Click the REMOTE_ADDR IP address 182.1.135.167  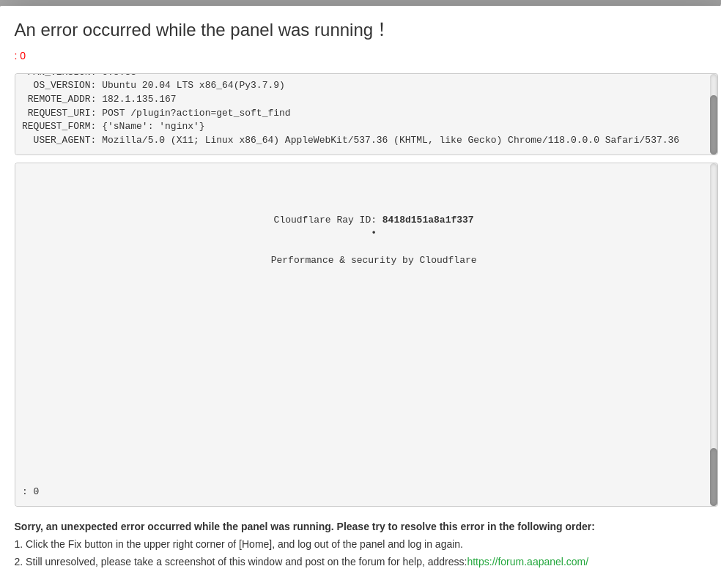point(139,99)
